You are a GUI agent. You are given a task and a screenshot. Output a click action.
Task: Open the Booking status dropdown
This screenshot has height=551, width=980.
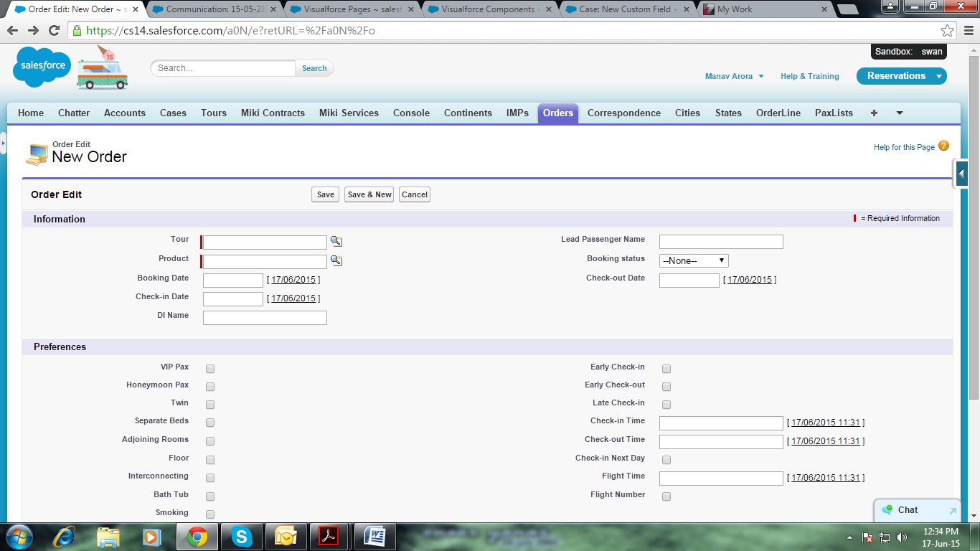[x=694, y=260]
